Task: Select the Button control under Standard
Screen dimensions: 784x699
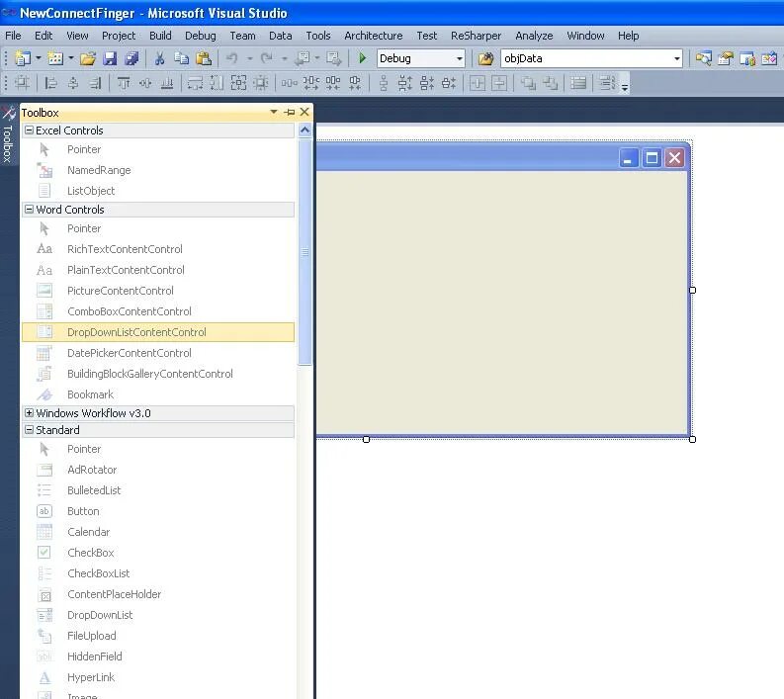Action: pyautogui.click(x=158, y=511)
